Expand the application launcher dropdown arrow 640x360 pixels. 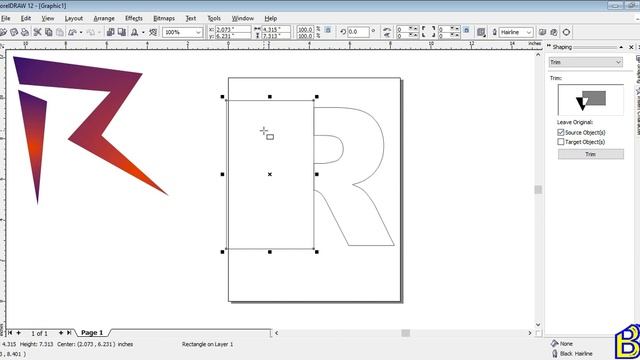click(x=143, y=32)
